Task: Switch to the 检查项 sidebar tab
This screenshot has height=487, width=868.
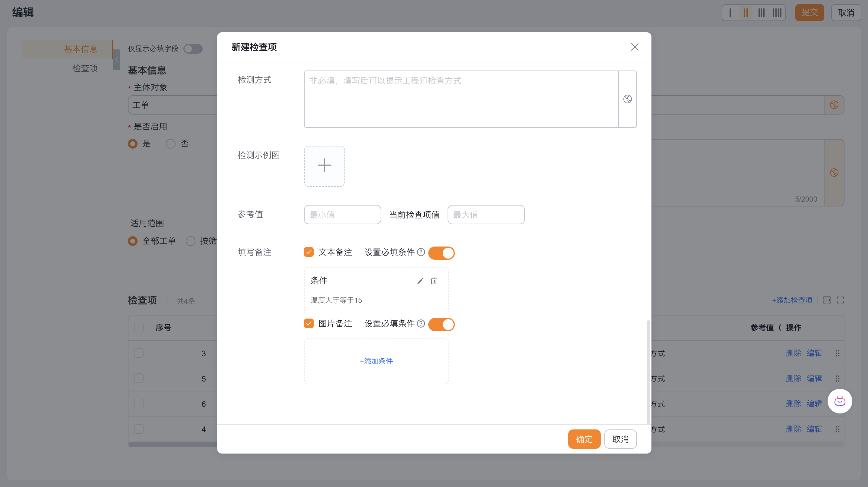Action: tap(85, 68)
